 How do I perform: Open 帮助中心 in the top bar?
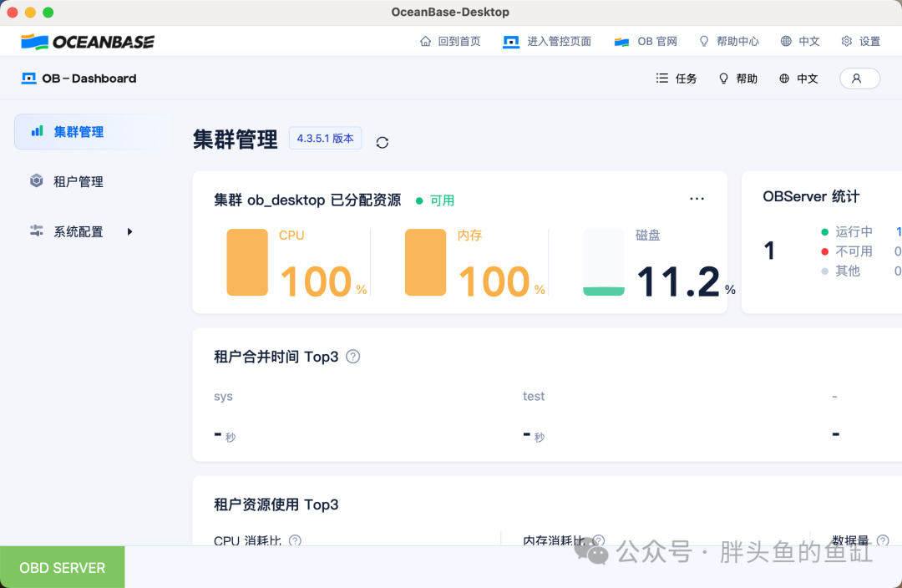click(729, 42)
